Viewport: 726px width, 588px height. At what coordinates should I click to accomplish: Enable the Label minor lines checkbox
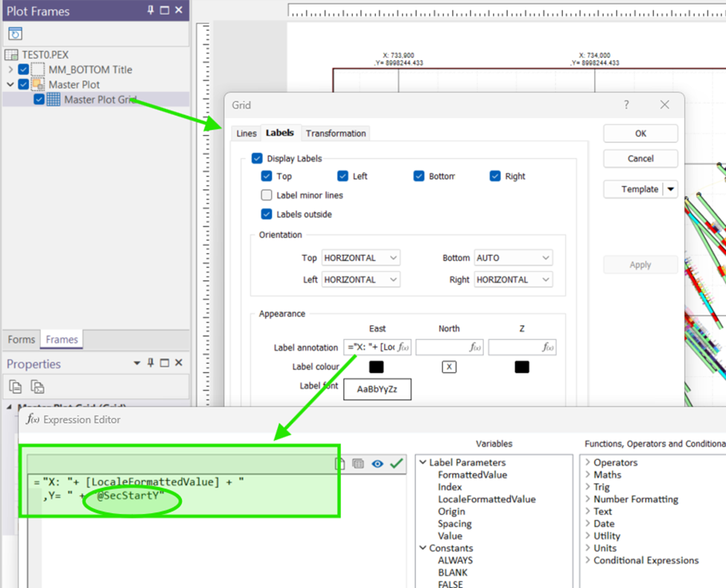(267, 195)
